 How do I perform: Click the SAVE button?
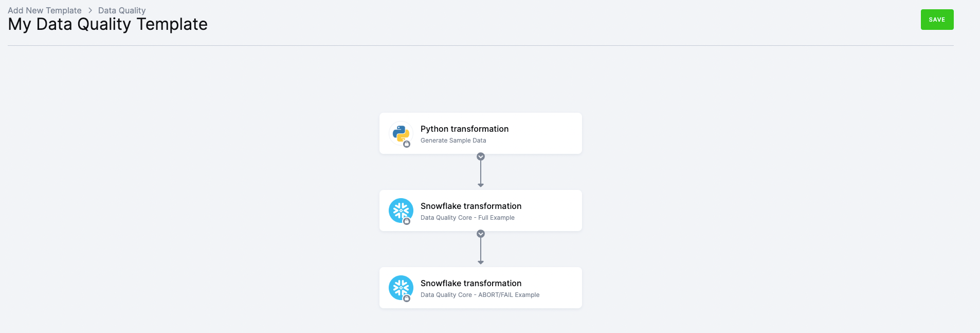(x=937, y=19)
